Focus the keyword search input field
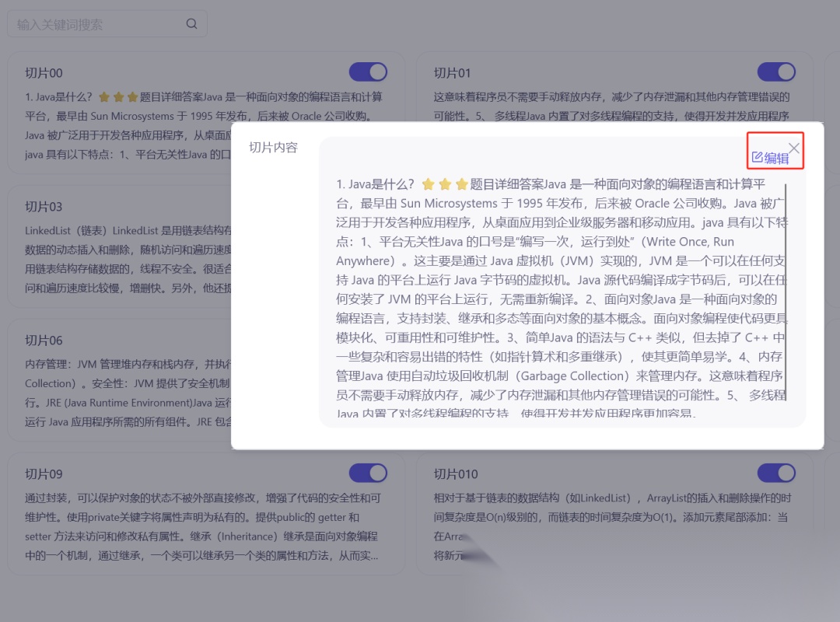This screenshot has height=622, width=840. click(107, 24)
